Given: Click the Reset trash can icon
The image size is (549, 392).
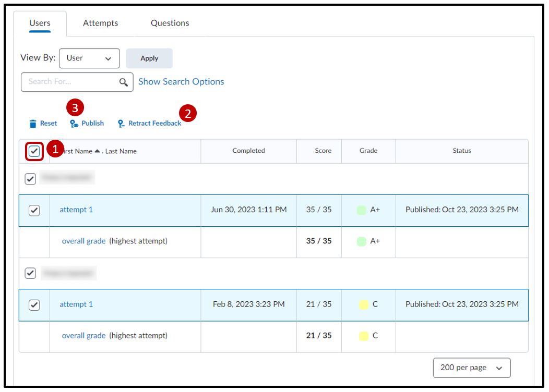Looking at the screenshot, I should click(x=33, y=124).
